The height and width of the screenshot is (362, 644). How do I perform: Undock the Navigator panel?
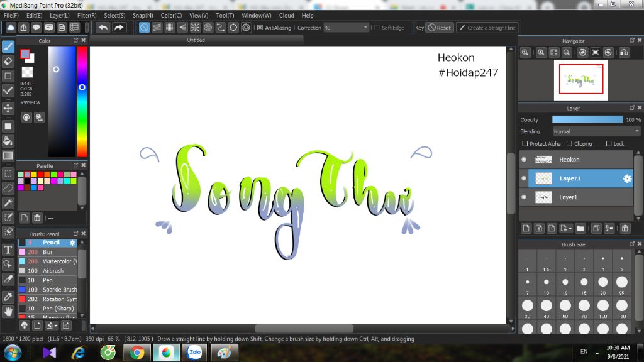631,40
